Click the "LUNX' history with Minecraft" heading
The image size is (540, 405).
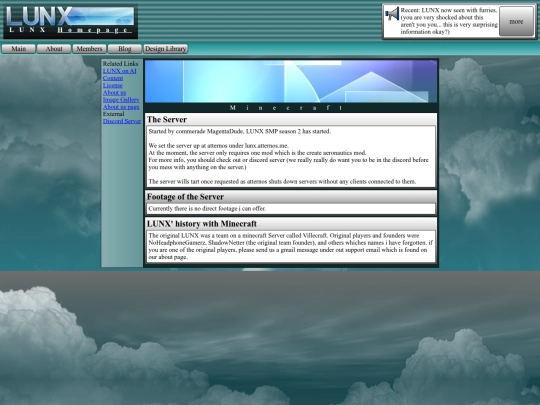202,224
